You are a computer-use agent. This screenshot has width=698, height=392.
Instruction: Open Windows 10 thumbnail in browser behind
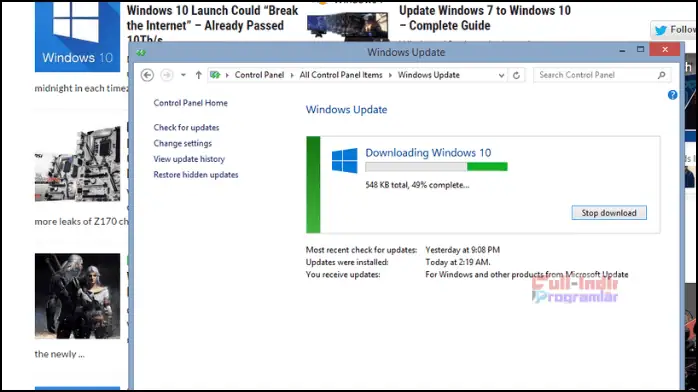point(77,36)
